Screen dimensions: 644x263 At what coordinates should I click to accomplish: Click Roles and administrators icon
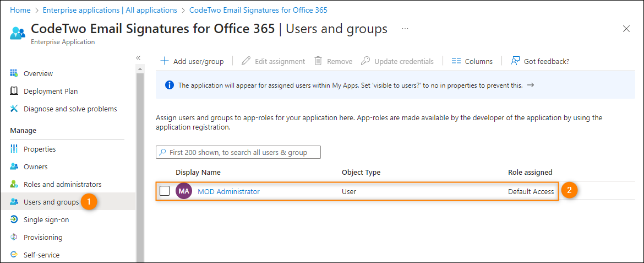click(x=14, y=184)
